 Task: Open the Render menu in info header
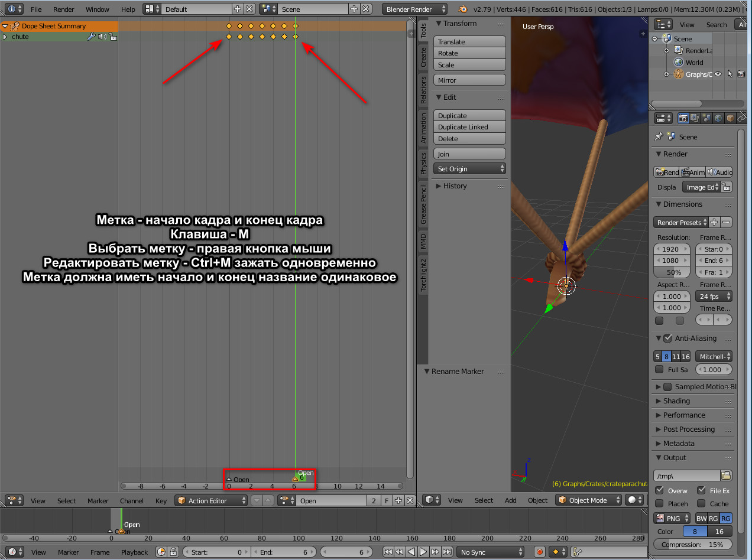64,9
